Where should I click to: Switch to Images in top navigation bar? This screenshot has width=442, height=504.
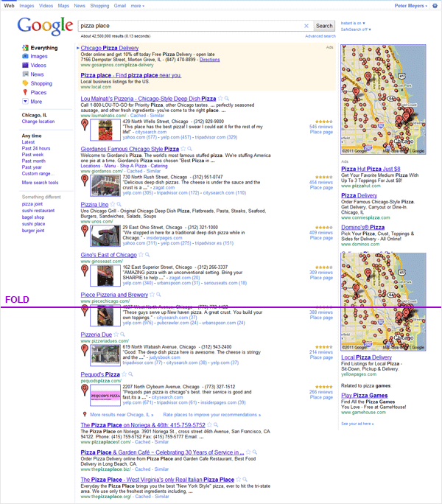click(27, 6)
